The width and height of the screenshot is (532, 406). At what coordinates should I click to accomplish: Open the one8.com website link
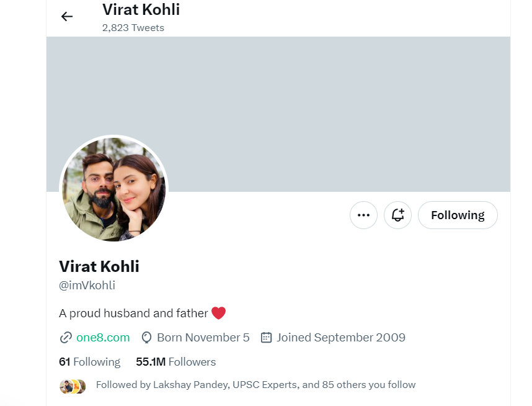click(x=103, y=338)
